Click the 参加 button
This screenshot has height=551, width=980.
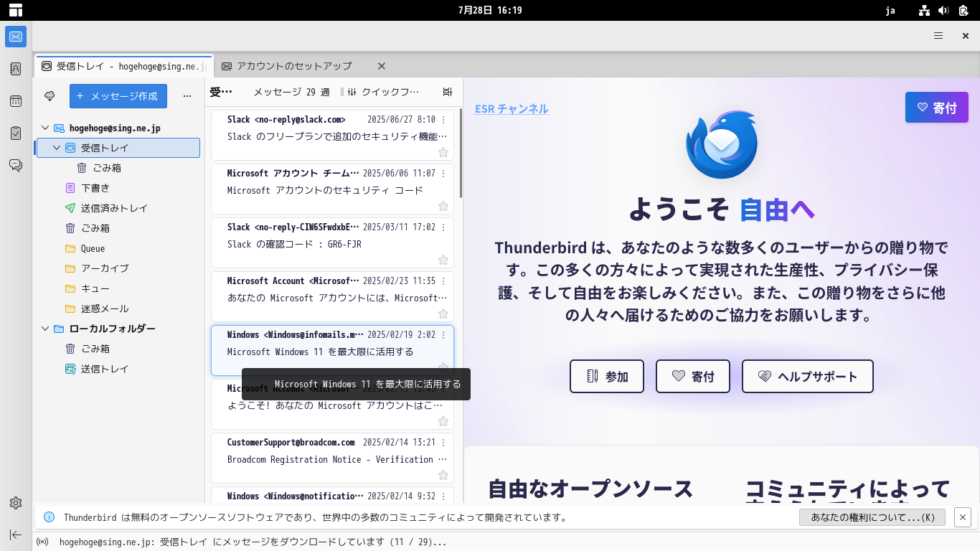click(607, 377)
